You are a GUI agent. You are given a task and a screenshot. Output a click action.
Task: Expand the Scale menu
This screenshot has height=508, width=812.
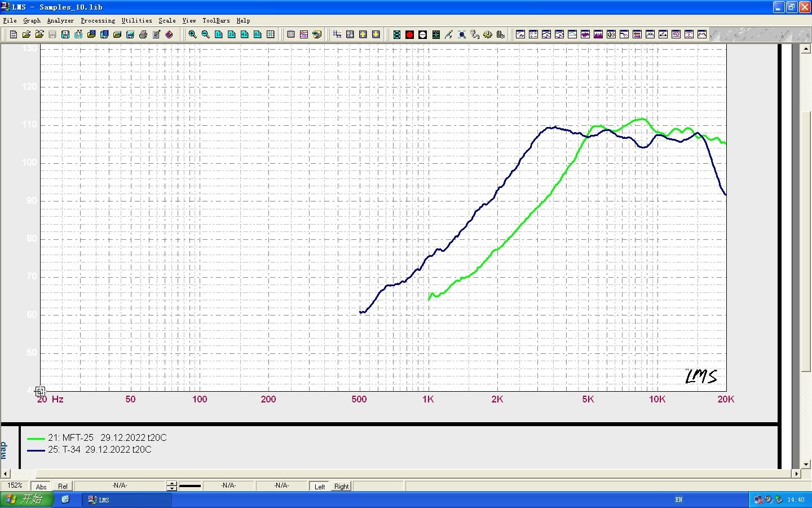click(167, 20)
